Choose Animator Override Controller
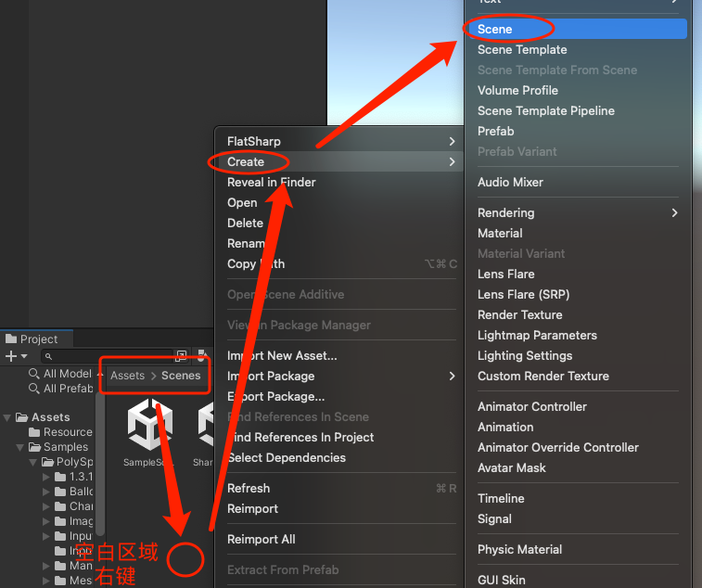The image size is (702, 588). [577, 447]
